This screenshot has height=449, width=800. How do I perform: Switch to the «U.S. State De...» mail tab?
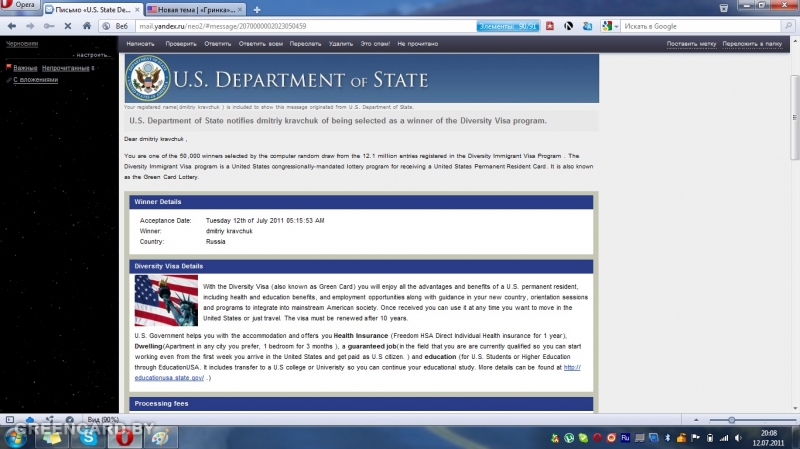[92, 10]
